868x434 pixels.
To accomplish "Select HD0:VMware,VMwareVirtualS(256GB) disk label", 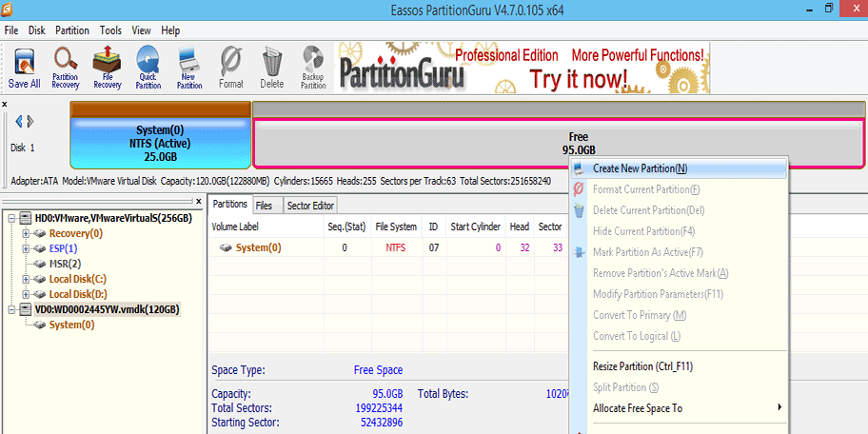I will pos(113,218).
